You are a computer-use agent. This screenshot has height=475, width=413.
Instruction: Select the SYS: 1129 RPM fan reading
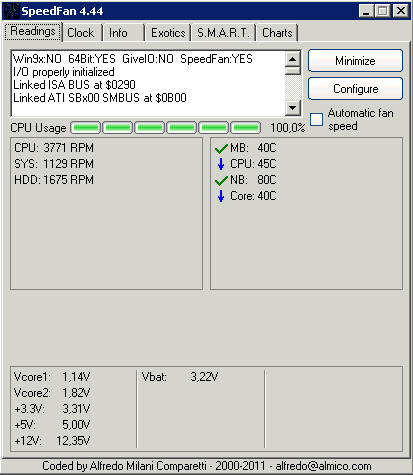pyautogui.click(x=54, y=164)
